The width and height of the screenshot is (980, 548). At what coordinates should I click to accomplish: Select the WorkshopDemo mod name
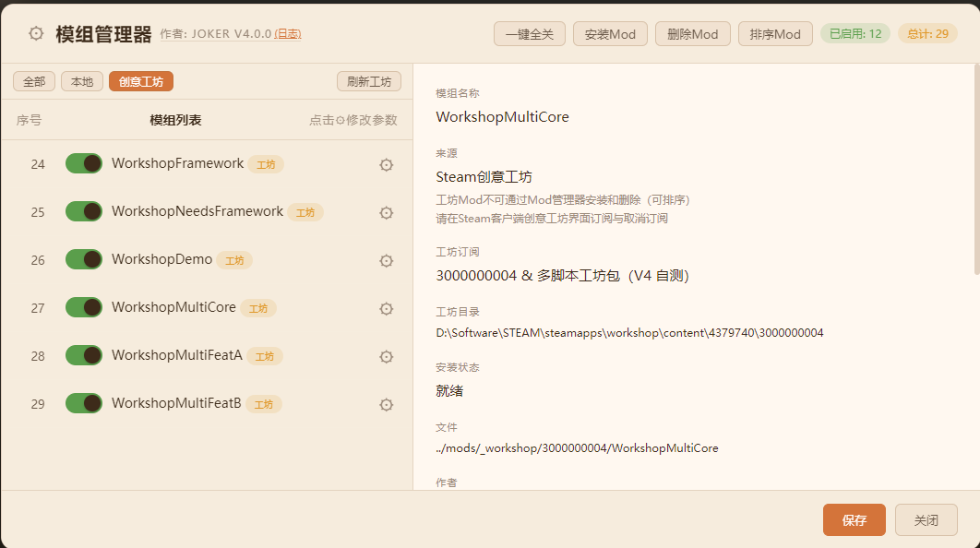(x=161, y=259)
